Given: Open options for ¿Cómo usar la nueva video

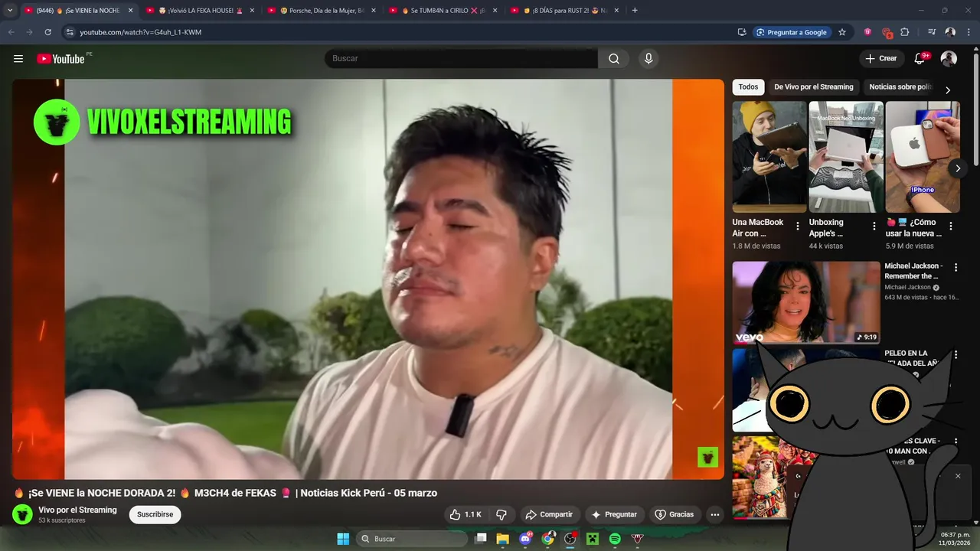Looking at the screenshot, I should click(x=951, y=227).
